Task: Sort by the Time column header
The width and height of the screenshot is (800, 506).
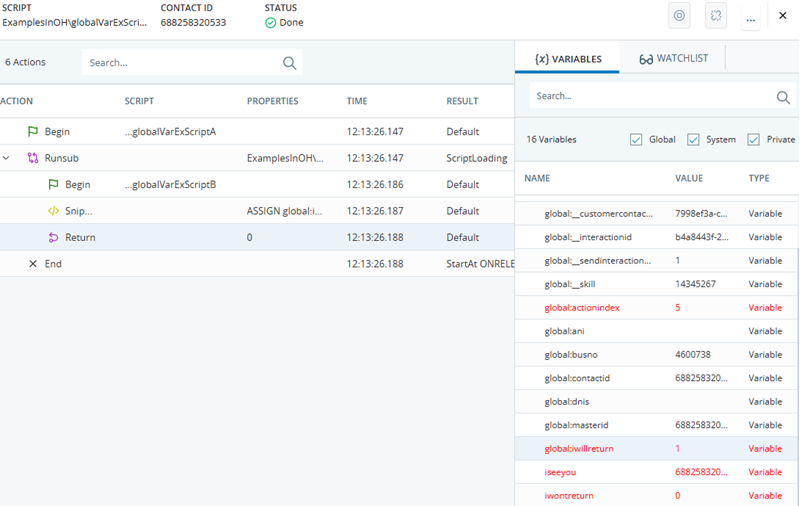Action: (x=357, y=101)
